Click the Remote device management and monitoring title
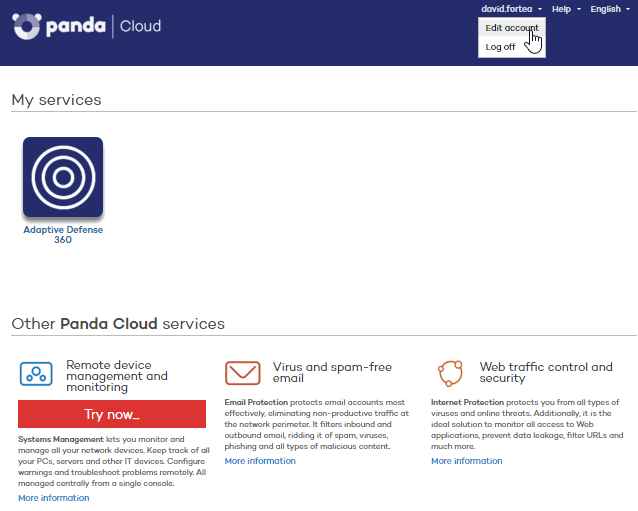Screen dimensions: 638x511 (x=117, y=377)
